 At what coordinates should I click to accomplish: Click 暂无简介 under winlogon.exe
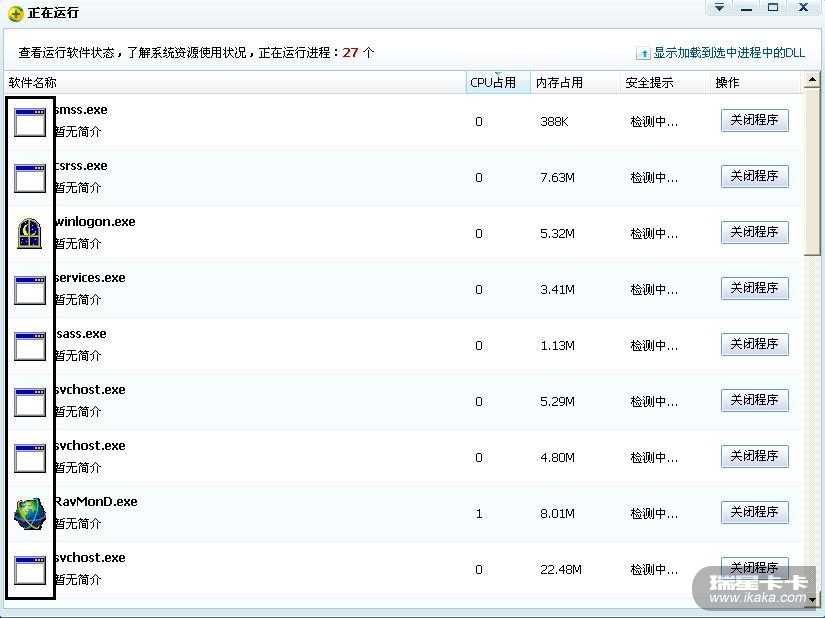pos(78,244)
